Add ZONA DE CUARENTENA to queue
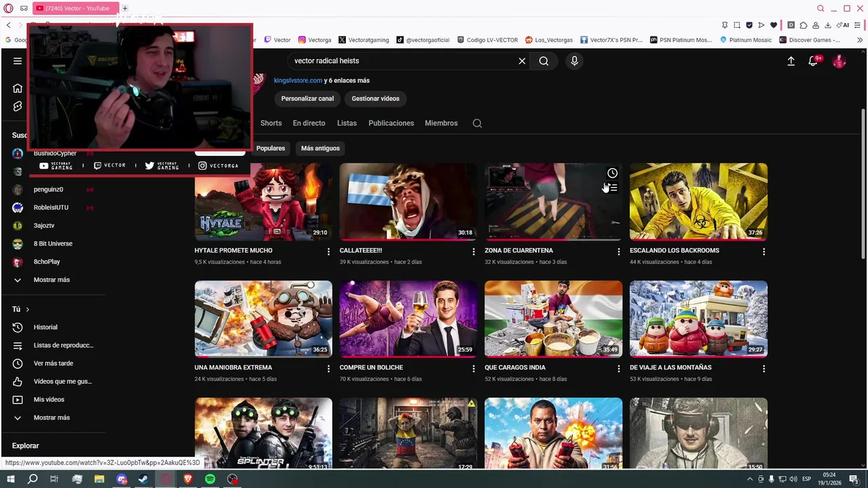868x488 pixels. [x=612, y=188]
